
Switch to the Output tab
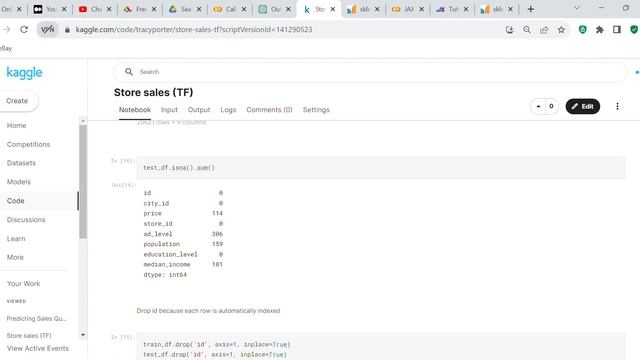pos(199,110)
